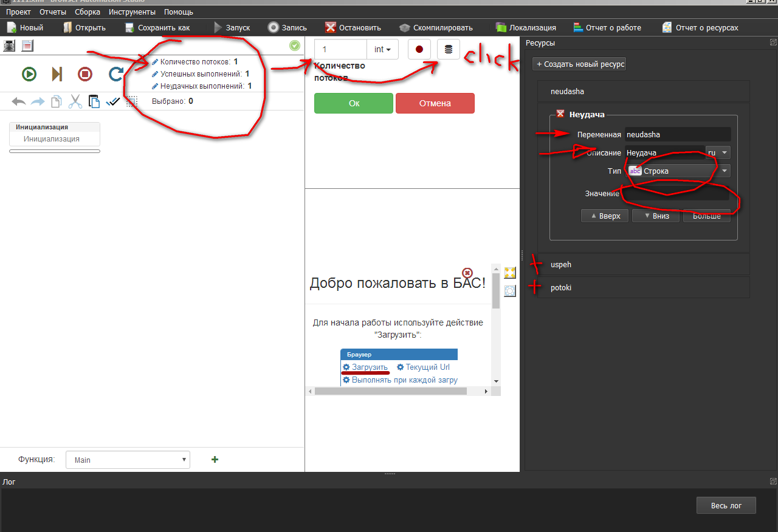Click 'Локализация' toolbar button
778x532 pixels.
(526, 27)
